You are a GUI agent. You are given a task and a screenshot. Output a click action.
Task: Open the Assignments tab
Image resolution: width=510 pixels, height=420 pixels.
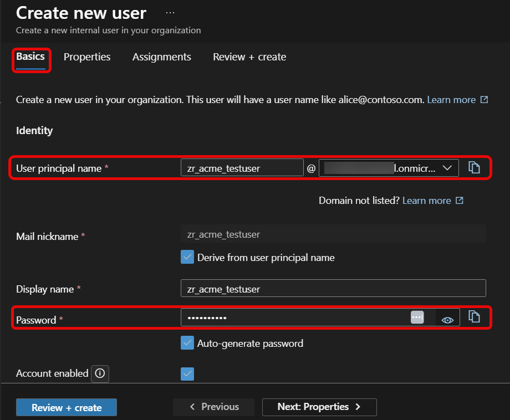(x=162, y=57)
